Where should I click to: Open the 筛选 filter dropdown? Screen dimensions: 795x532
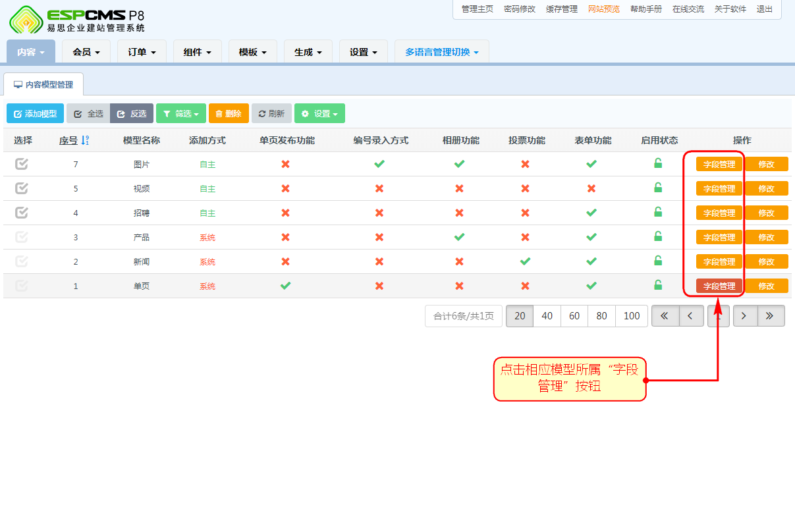(180, 114)
